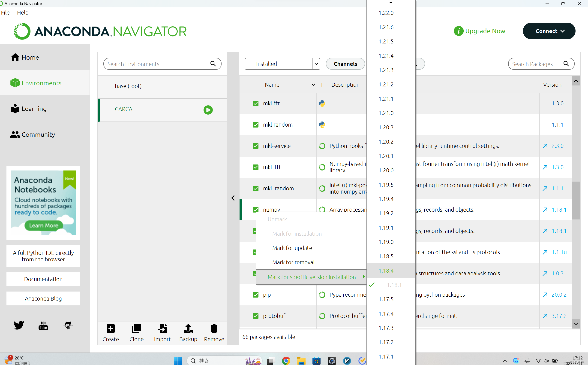Image resolution: width=588 pixels, height=365 pixels.
Task: Toggle the protobuf package checkbox
Action: pyautogui.click(x=255, y=316)
